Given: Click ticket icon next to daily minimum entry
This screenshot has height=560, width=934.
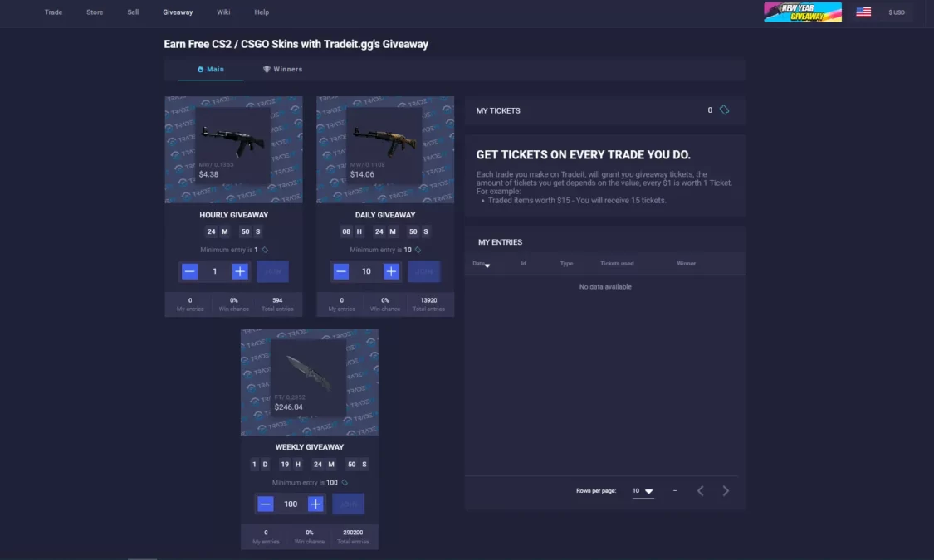Looking at the screenshot, I should pyautogui.click(x=418, y=250).
